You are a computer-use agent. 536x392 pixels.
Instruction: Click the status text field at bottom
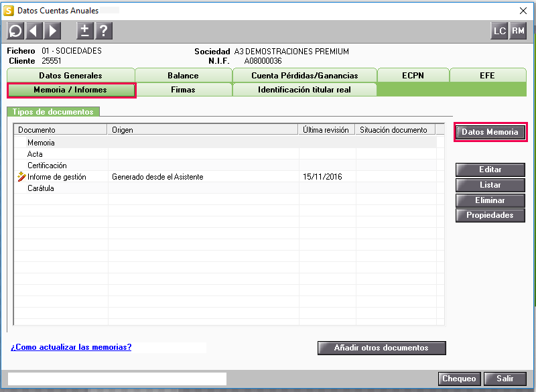117,379
